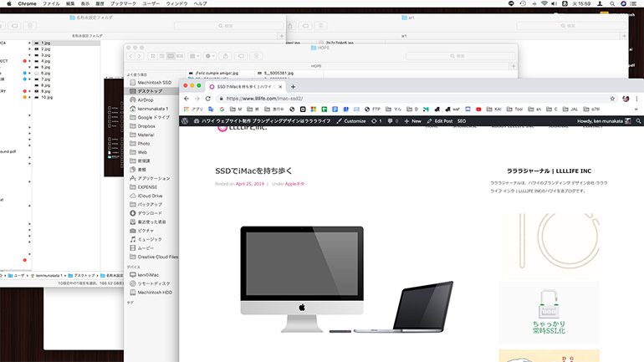Screen dimensions: 644x362
Task: Select the デスクトップ folder in Finder sidebar
Action: click(153, 90)
